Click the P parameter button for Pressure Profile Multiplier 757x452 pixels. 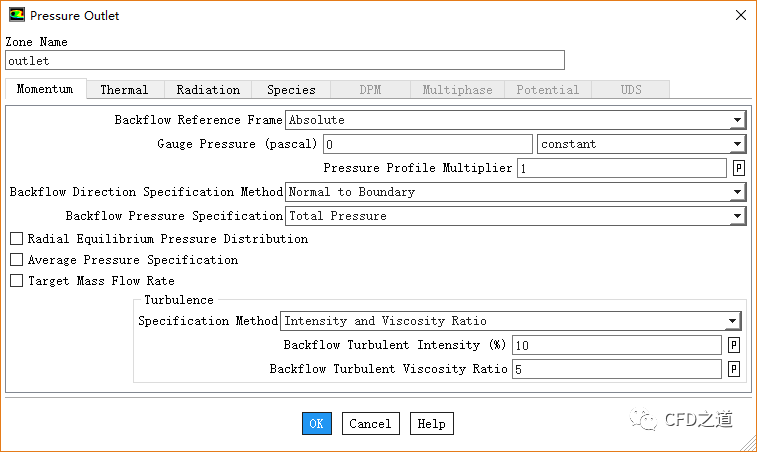pos(739,168)
